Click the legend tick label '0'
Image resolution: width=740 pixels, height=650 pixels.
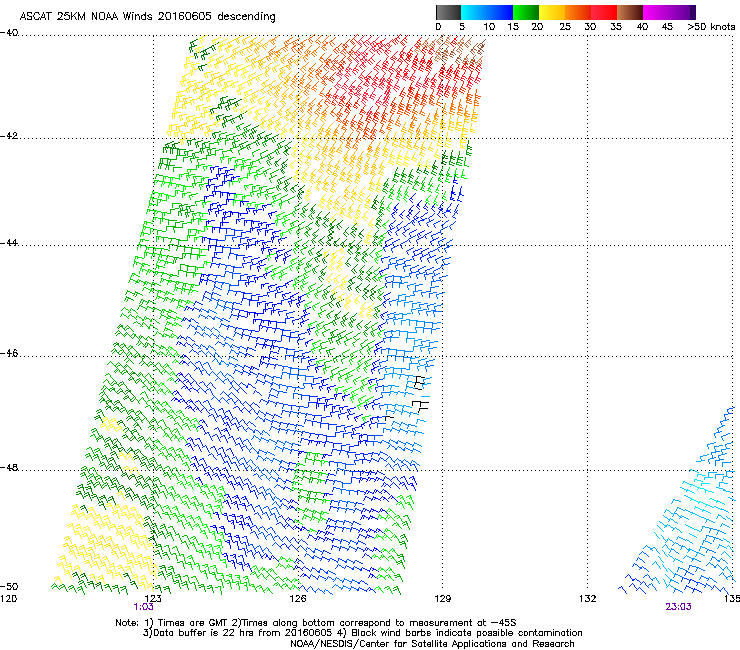coord(438,27)
